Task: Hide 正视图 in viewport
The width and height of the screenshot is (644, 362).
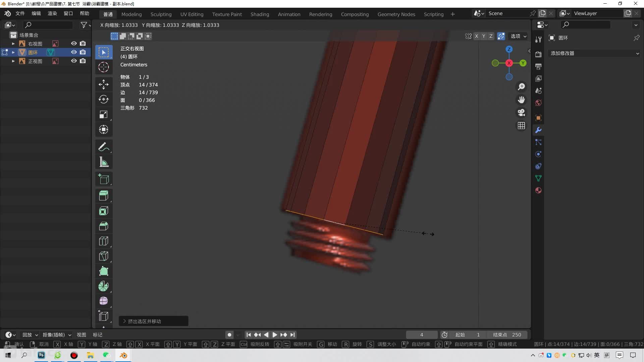Action: pyautogui.click(x=74, y=61)
